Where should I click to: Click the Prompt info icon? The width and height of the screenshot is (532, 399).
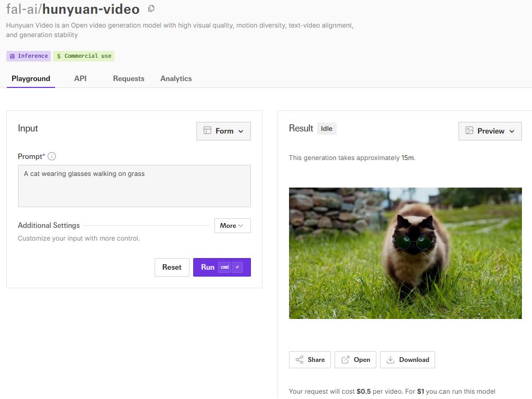tap(52, 156)
